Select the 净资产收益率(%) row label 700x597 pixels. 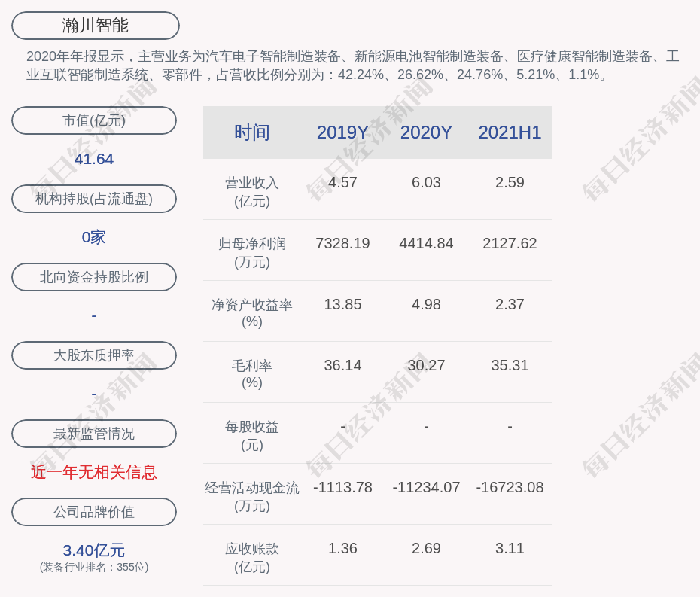coord(251,312)
